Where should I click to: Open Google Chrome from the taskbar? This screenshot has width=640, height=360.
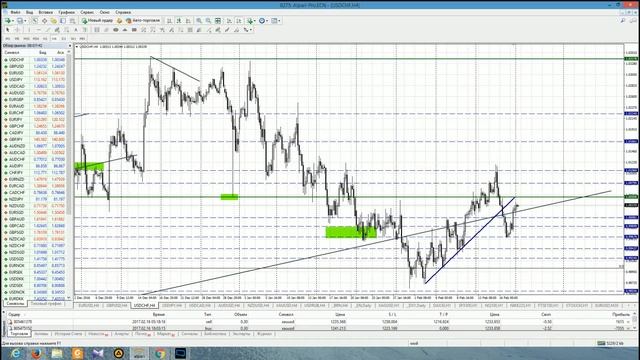point(160,353)
